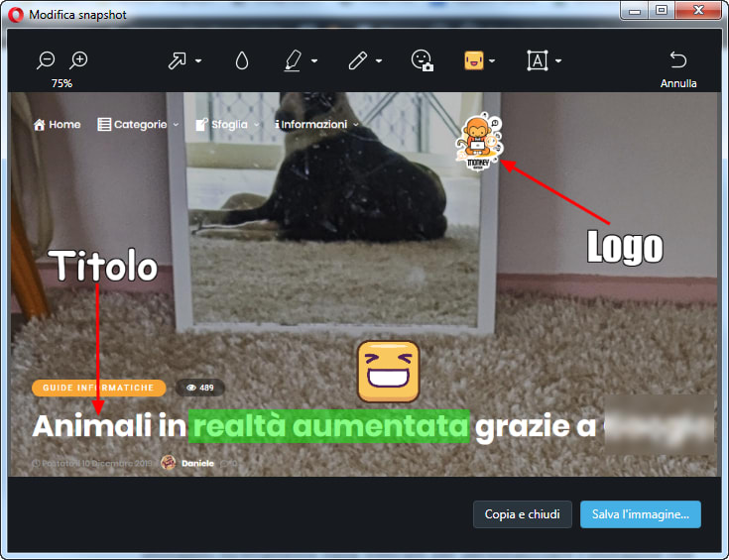Minimize the Modifica snapshot window
This screenshot has height=560, width=729.
click(635, 10)
